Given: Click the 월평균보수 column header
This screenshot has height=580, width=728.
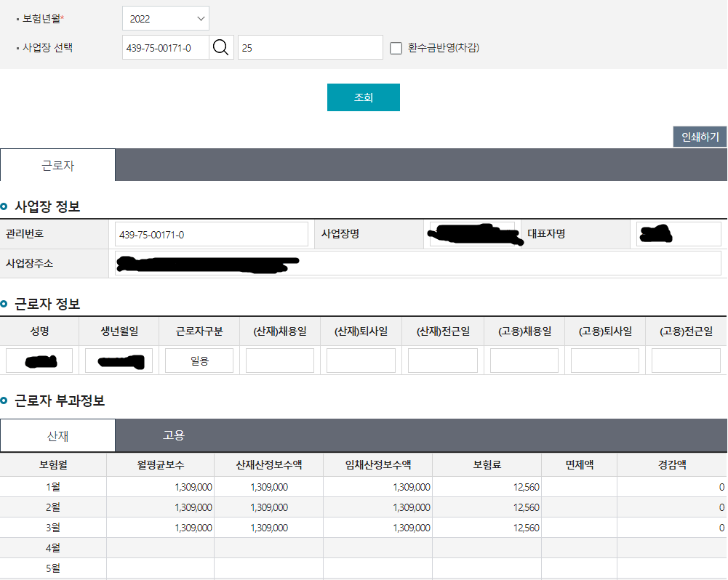Looking at the screenshot, I should click(161, 464).
